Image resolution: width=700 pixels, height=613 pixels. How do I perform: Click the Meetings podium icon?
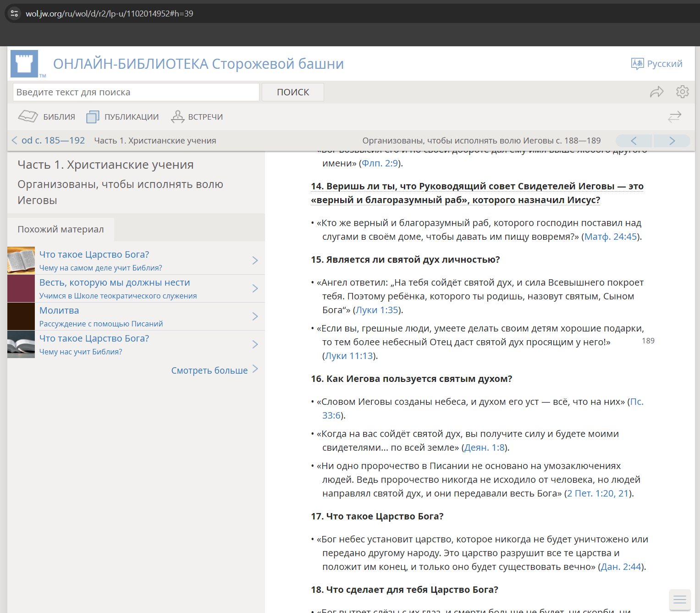tap(177, 117)
